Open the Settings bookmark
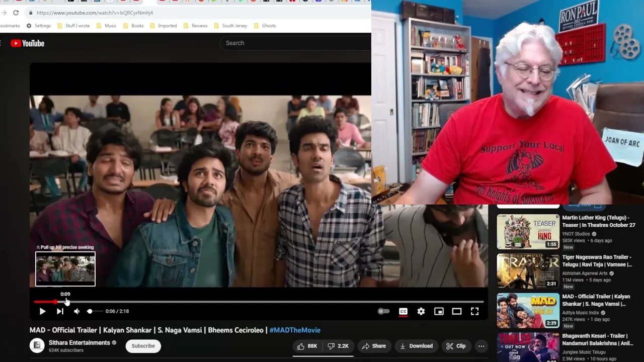Viewport: 644px width, 362px height. point(38,26)
